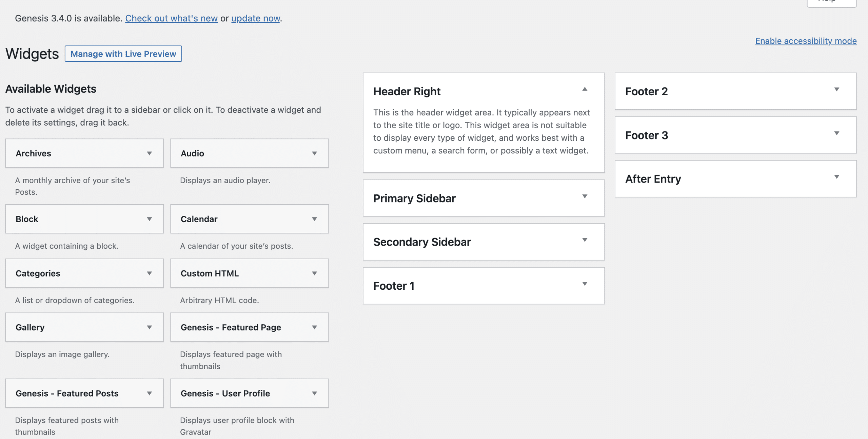Expand the After Entry widget area
The image size is (868, 439).
tap(837, 176)
